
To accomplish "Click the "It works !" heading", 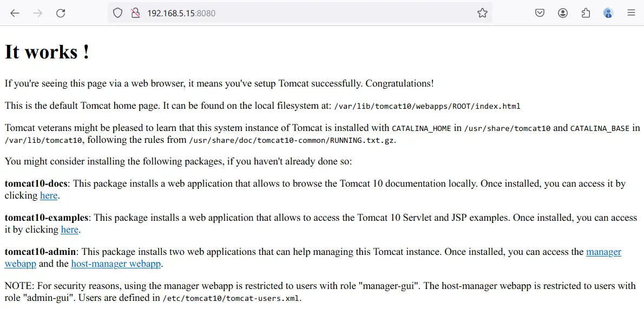I will pyautogui.click(x=47, y=52).
